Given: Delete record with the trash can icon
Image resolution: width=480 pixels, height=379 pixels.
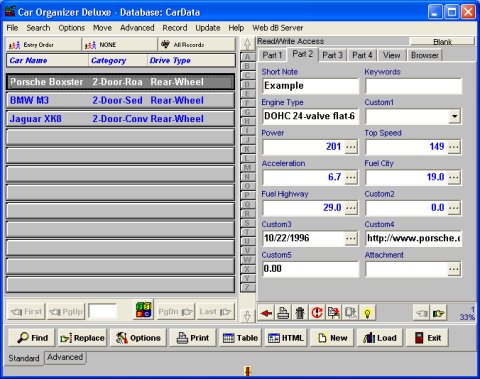Looking at the screenshot, I should (x=300, y=313).
